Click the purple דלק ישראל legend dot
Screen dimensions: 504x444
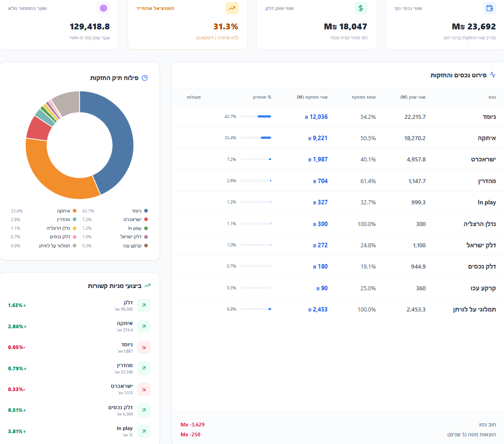coord(146,236)
